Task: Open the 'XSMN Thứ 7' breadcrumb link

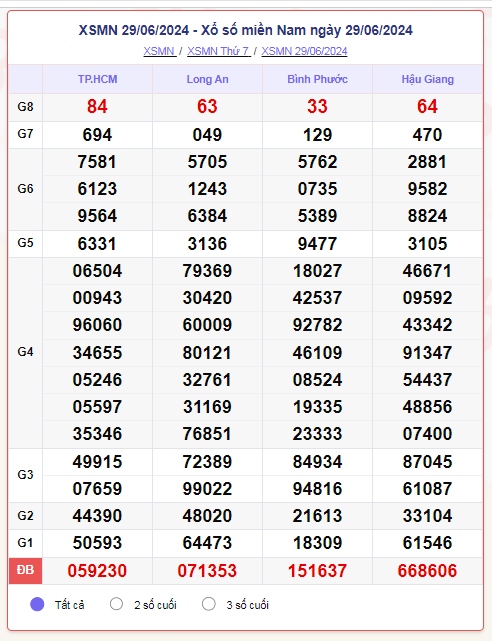Action: coord(219,51)
